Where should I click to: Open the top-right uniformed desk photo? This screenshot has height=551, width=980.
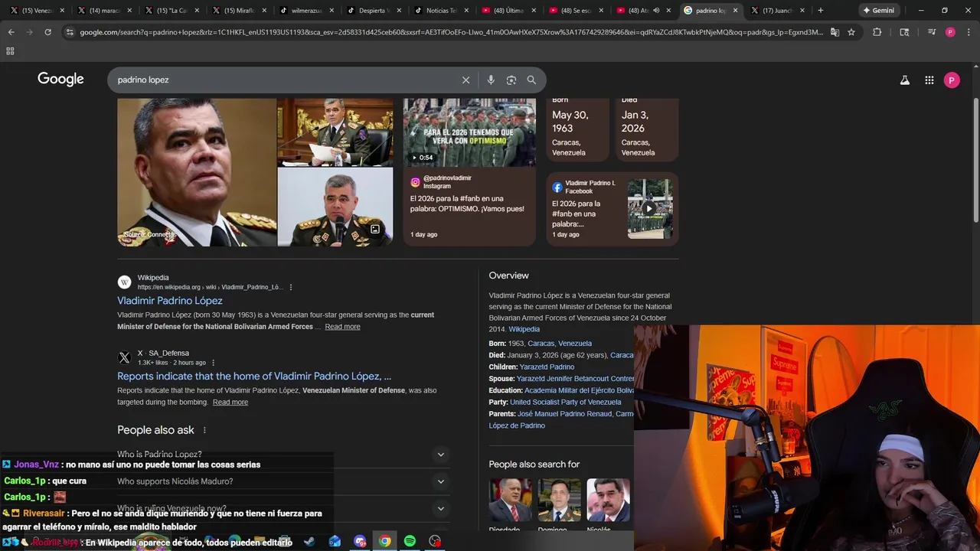point(335,132)
